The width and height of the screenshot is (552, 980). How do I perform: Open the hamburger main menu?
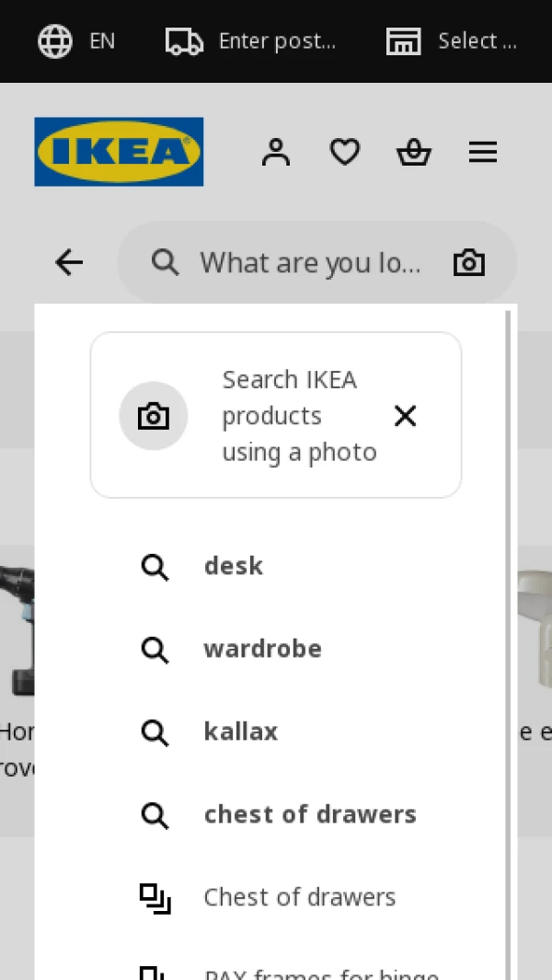click(x=483, y=152)
